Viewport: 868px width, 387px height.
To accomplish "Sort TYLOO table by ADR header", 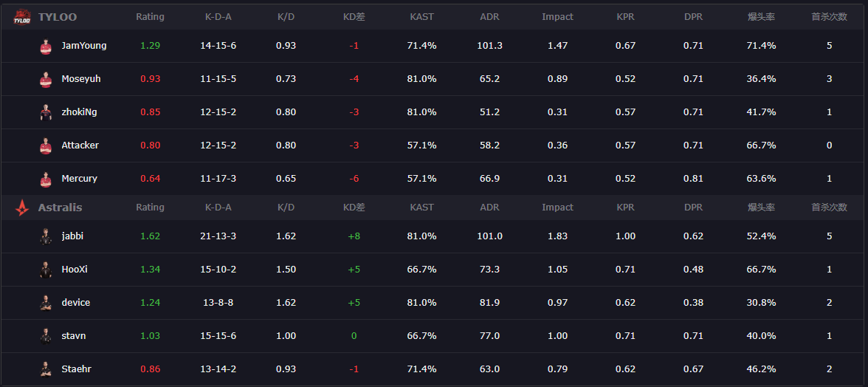I will [x=489, y=17].
